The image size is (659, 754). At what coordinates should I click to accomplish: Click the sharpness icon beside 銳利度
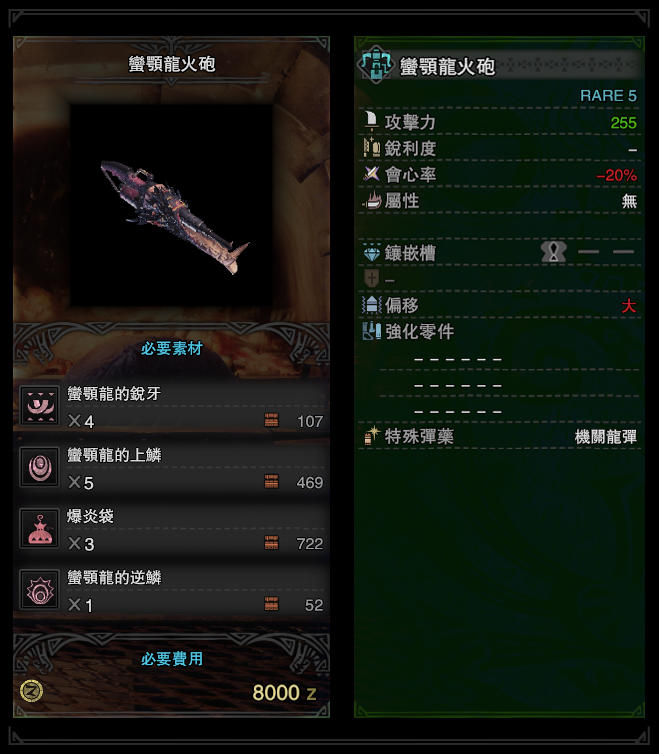click(x=371, y=148)
